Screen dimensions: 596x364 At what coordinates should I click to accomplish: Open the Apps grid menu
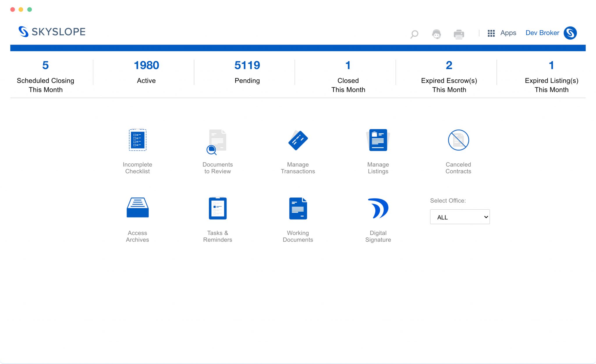[502, 33]
